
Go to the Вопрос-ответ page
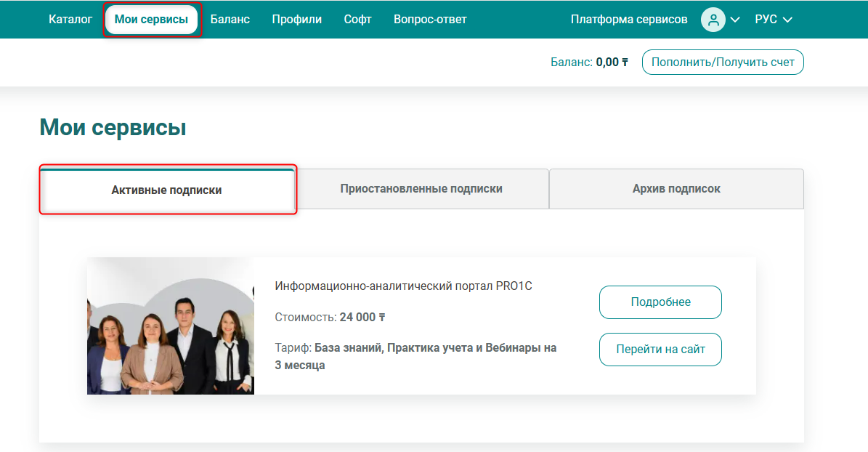point(430,20)
